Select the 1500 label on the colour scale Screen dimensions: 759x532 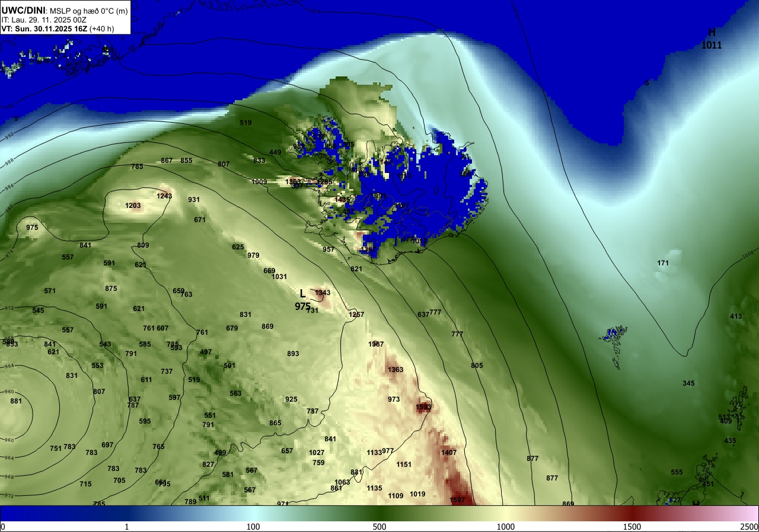(x=632, y=527)
